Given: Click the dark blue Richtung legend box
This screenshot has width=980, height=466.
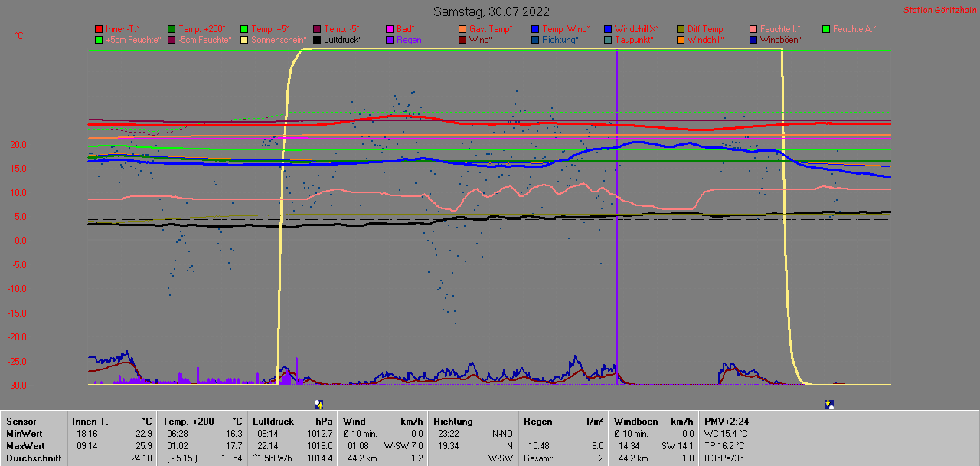Looking at the screenshot, I should [x=535, y=40].
